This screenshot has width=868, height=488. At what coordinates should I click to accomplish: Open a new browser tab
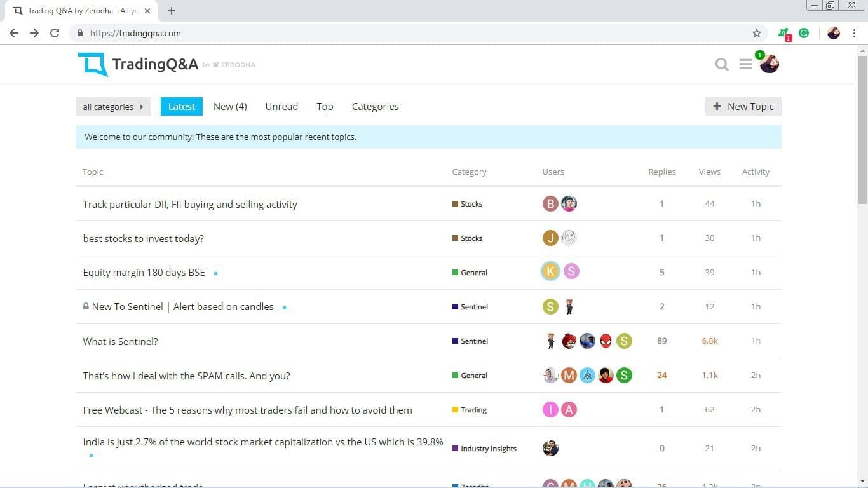tap(172, 11)
